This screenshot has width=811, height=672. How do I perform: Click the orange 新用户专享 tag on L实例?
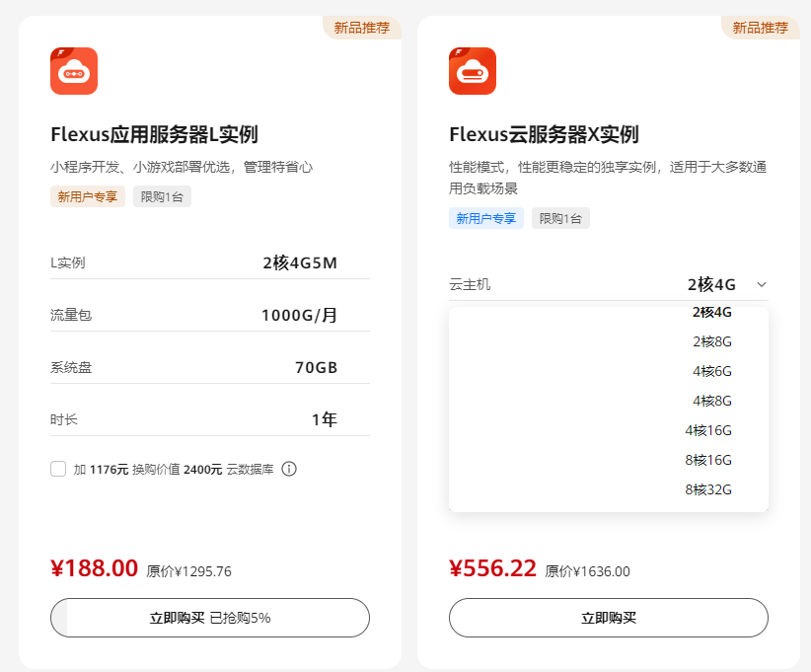click(x=88, y=196)
